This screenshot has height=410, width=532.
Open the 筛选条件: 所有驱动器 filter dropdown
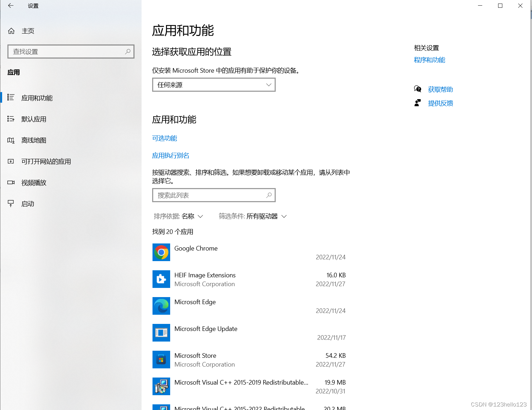tap(253, 216)
